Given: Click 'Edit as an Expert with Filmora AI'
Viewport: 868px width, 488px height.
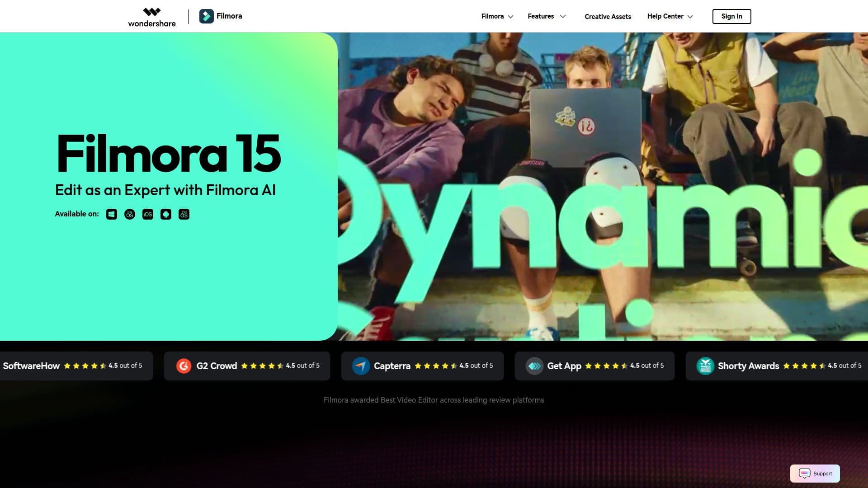Looking at the screenshot, I should (x=165, y=190).
